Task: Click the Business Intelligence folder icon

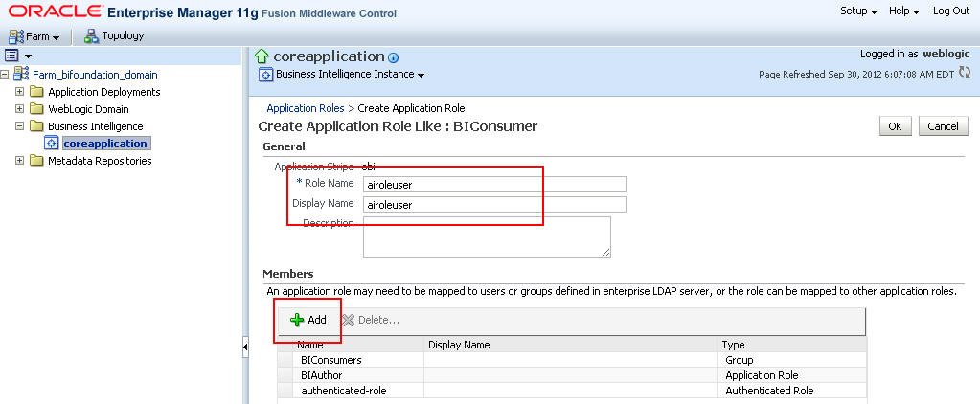Action: [x=36, y=126]
